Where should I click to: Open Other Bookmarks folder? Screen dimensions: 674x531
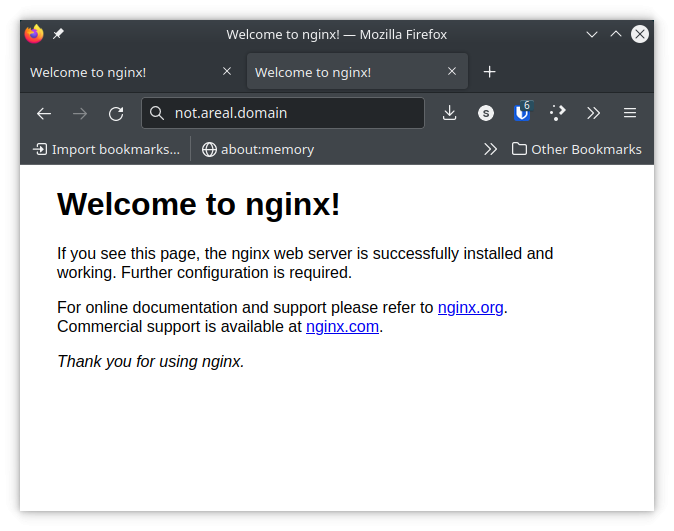576,149
